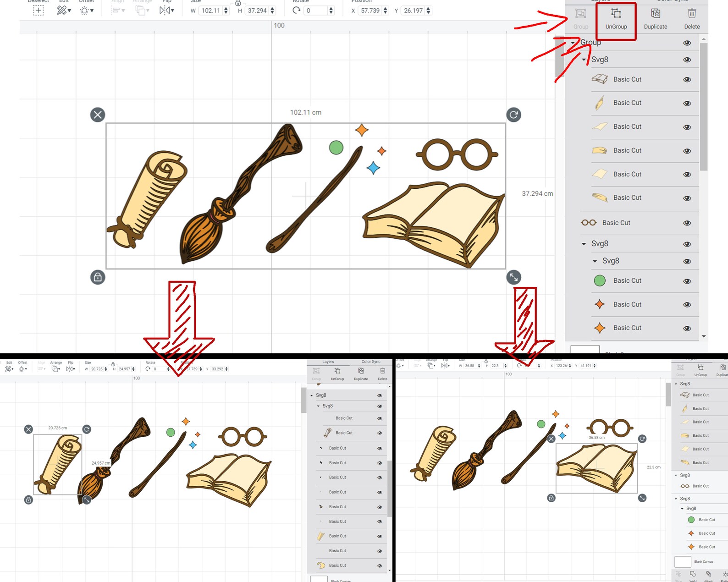Screen dimensions: 728x582
Task: Click the Attach paperclip tool in bottom-right screenshot
Action: [709, 576]
